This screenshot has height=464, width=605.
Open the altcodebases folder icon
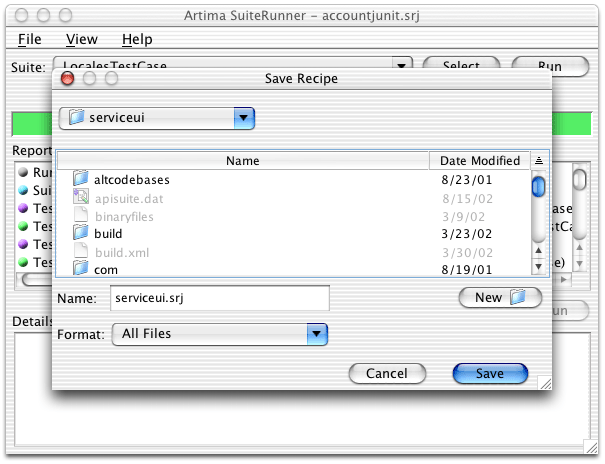[81, 180]
